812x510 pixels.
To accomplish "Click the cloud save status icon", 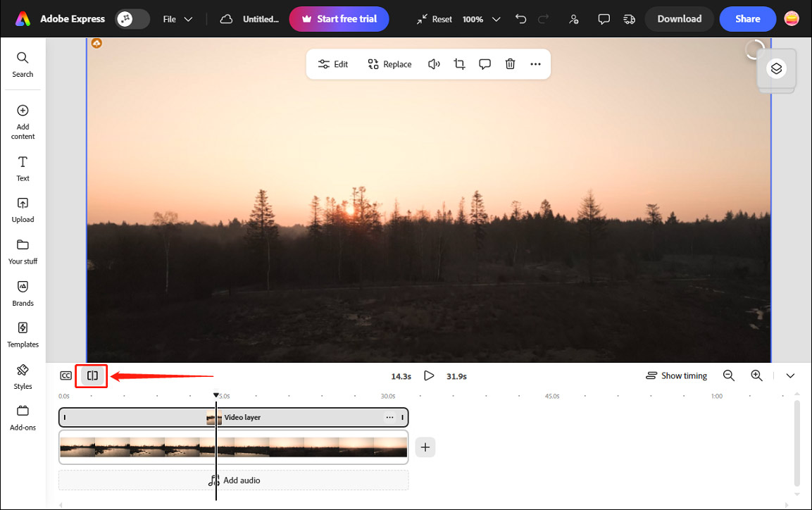I will pos(226,19).
